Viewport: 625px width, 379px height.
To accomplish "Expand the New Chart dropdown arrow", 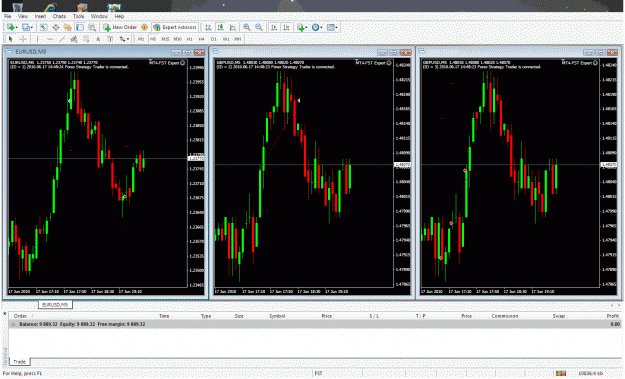I will pyautogui.click(x=16, y=27).
